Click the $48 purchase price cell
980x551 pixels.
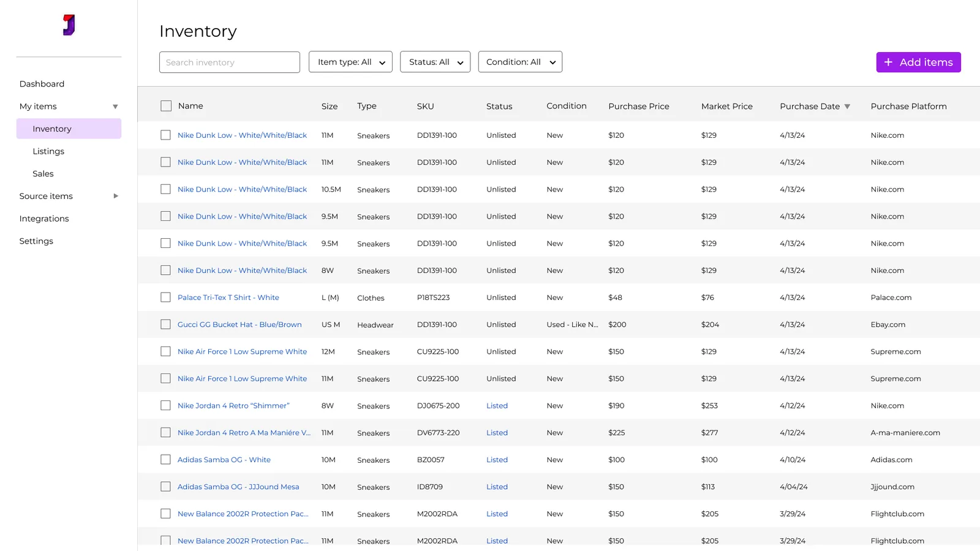(x=615, y=298)
